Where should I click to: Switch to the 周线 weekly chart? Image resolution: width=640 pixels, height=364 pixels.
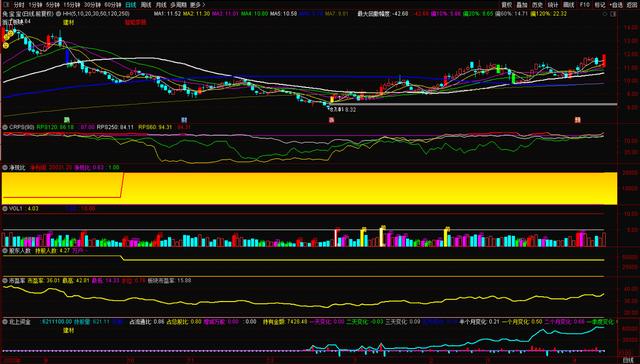(x=146, y=5)
